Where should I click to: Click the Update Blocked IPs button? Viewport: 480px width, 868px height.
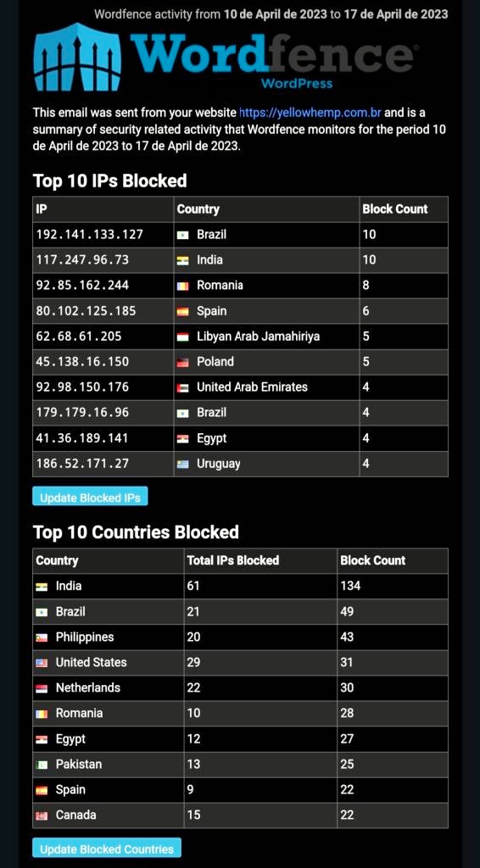90,497
